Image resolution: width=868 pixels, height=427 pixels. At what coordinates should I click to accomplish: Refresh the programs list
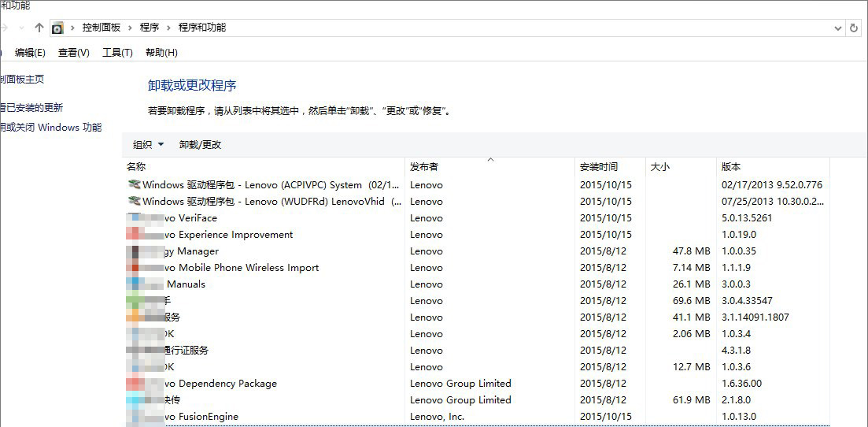tap(854, 28)
